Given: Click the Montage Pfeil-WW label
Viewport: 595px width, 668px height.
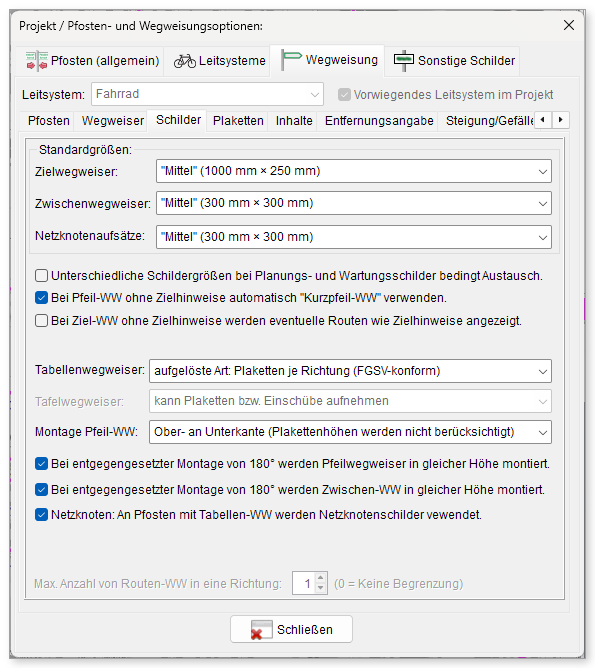Looking at the screenshot, I should (86, 432).
